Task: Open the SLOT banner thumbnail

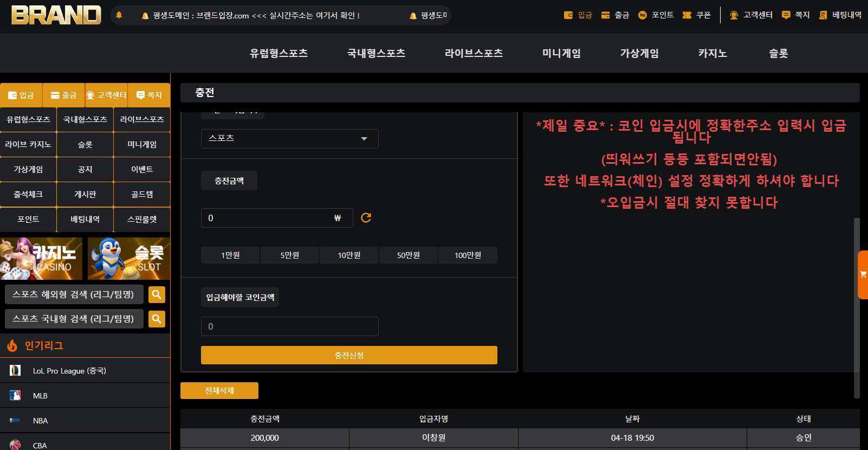Action: coord(129,259)
